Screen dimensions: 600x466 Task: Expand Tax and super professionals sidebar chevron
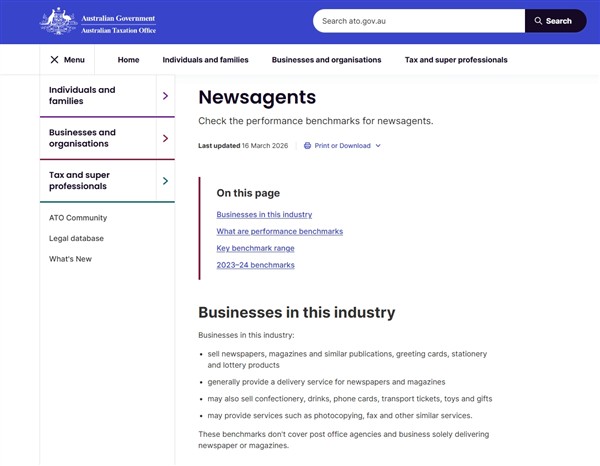(x=165, y=181)
